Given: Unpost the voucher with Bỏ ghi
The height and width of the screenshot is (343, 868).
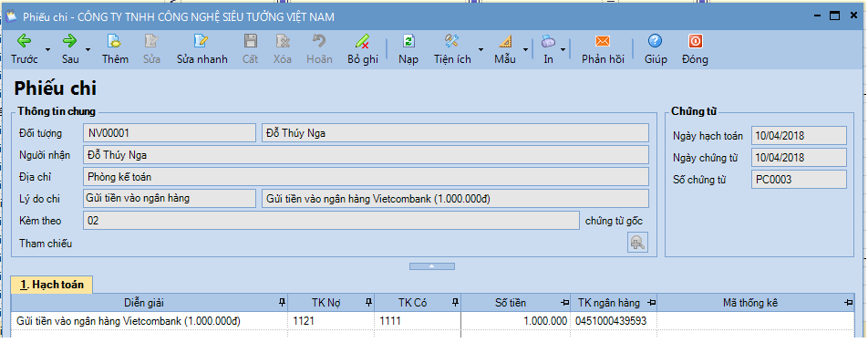Looking at the screenshot, I should tap(363, 48).
